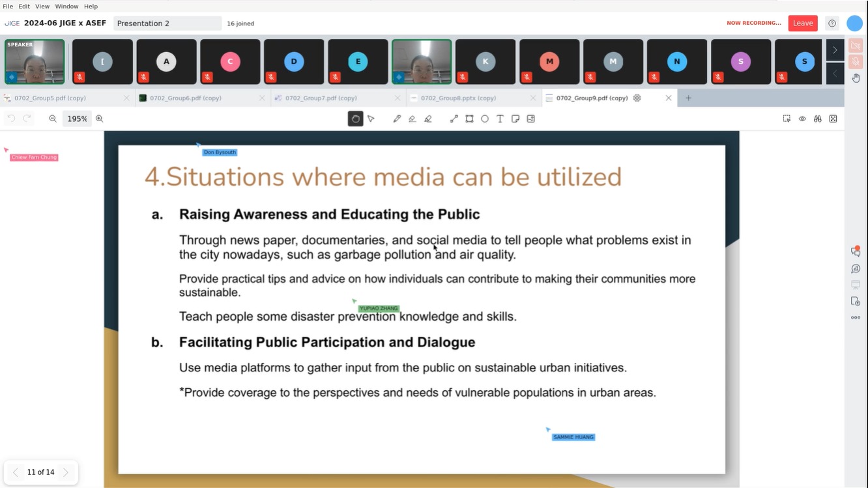Toggle the microphone mute button
This screenshot has width=868, height=488.
[x=856, y=62]
